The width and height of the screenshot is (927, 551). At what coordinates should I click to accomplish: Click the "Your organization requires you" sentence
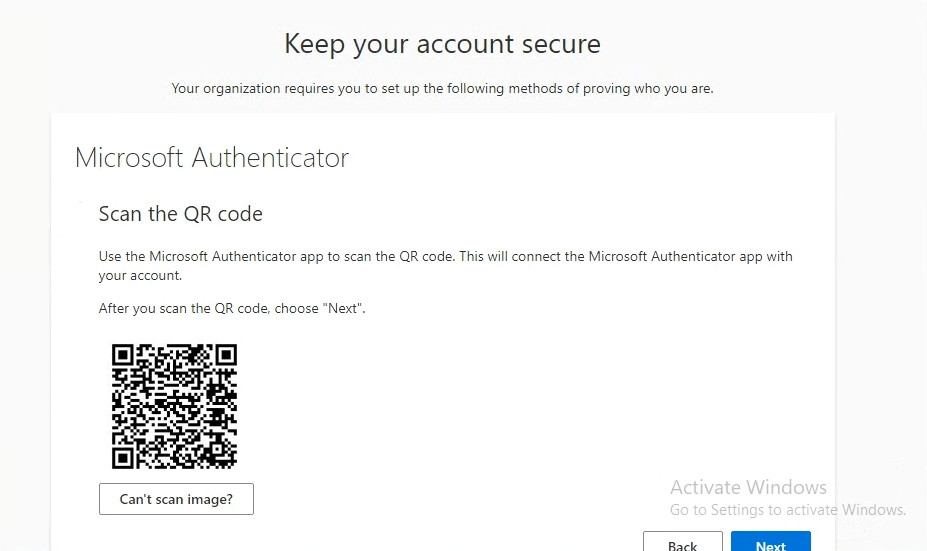pos(442,89)
